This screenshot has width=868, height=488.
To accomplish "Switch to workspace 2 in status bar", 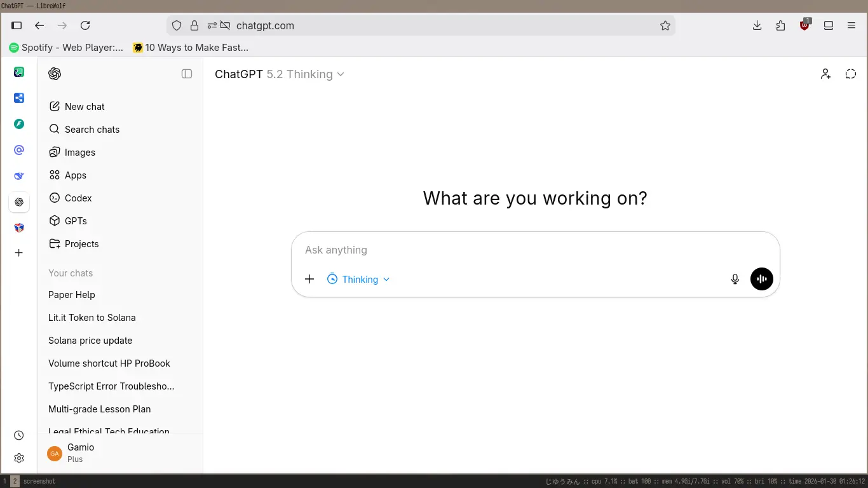I will pos(15,481).
